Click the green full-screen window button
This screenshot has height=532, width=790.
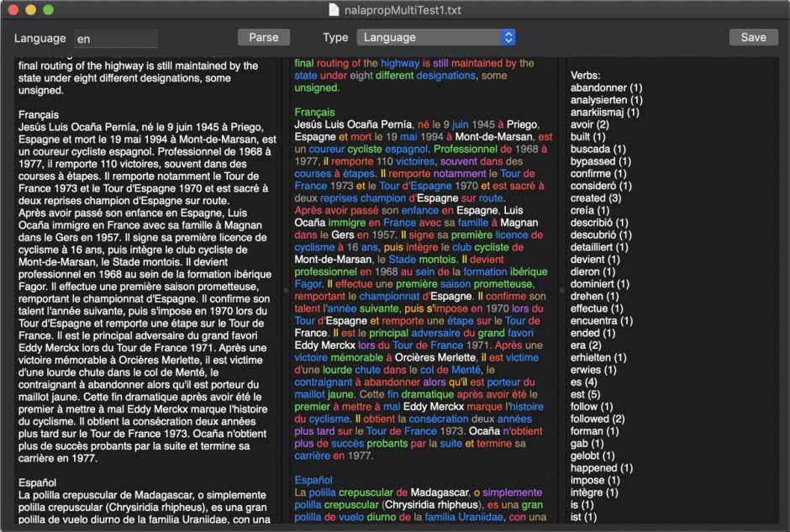[x=48, y=10]
